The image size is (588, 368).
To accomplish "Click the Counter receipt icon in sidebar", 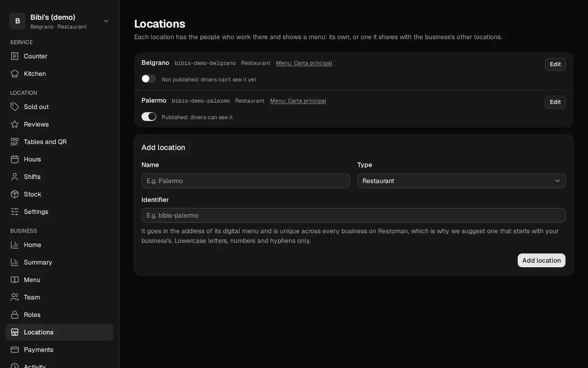I will coord(15,56).
